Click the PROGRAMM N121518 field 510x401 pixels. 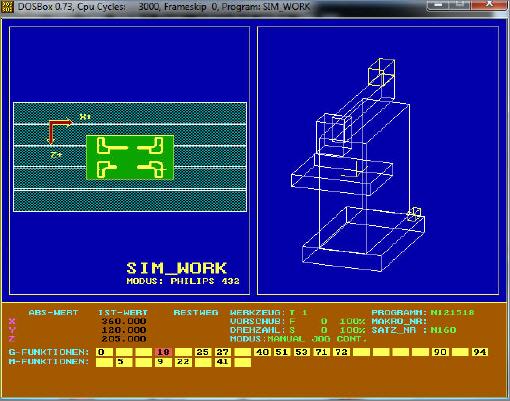(x=423, y=313)
